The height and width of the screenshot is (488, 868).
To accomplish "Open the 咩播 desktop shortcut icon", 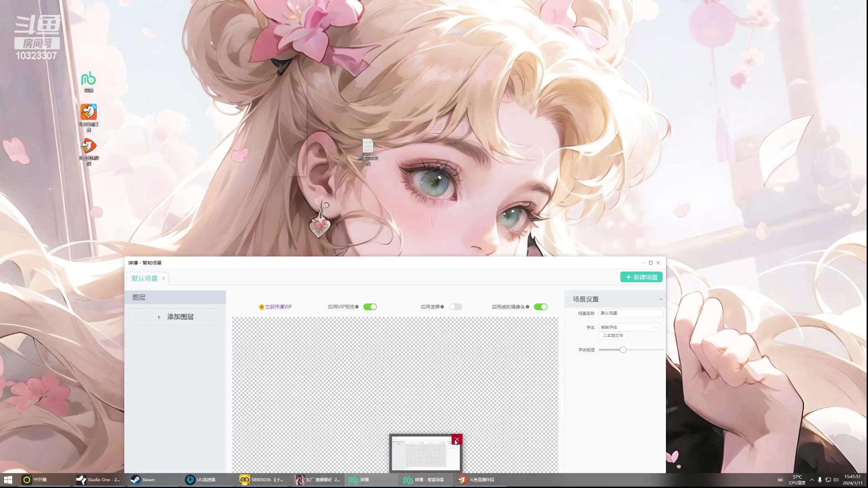I will click(x=89, y=82).
